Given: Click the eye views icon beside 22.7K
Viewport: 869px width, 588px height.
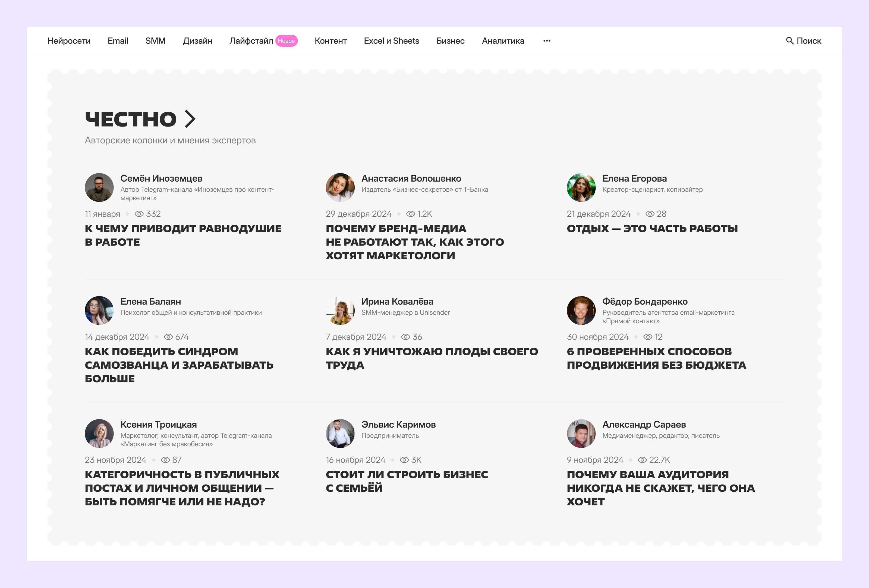Looking at the screenshot, I should tap(642, 460).
